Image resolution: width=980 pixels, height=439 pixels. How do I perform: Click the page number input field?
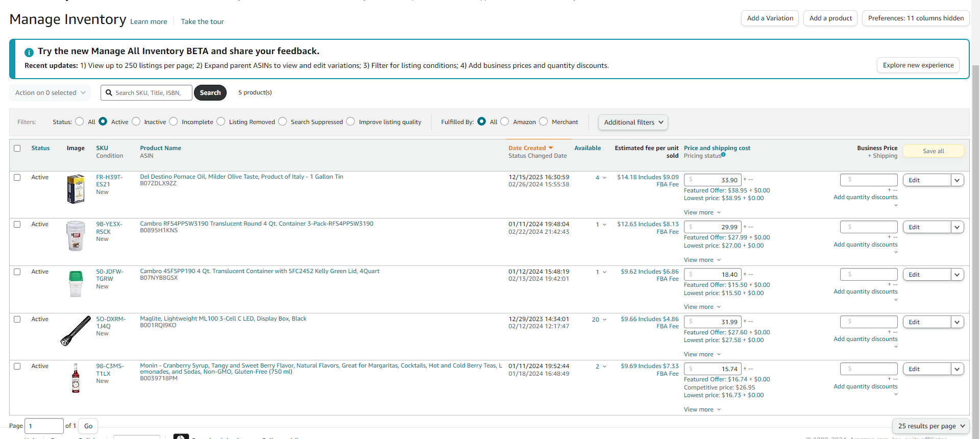coord(44,426)
